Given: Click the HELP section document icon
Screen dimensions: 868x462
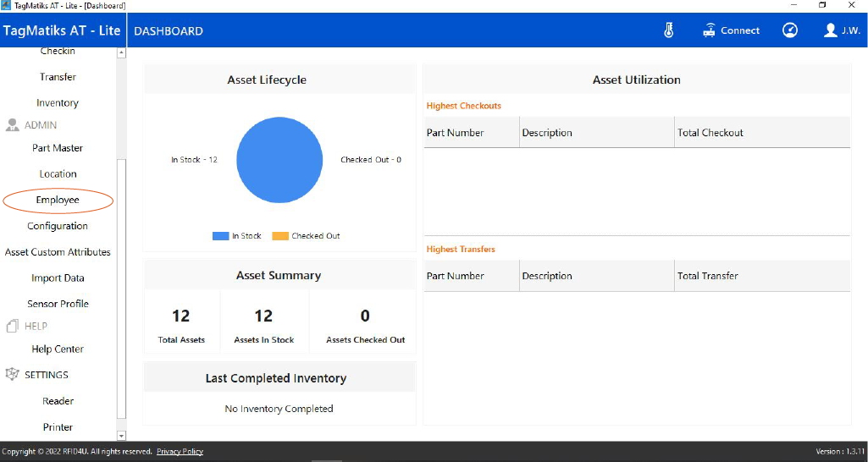Looking at the screenshot, I should [12, 326].
